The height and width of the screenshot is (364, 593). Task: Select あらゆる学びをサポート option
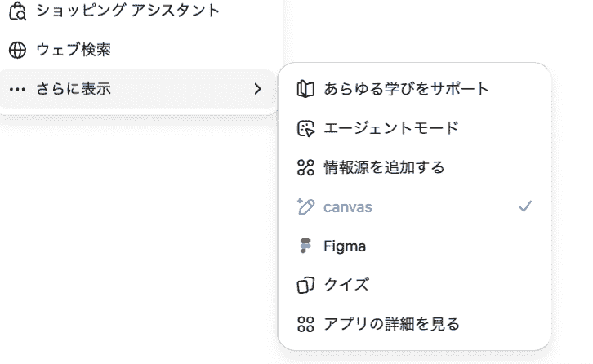click(x=406, y=89)
